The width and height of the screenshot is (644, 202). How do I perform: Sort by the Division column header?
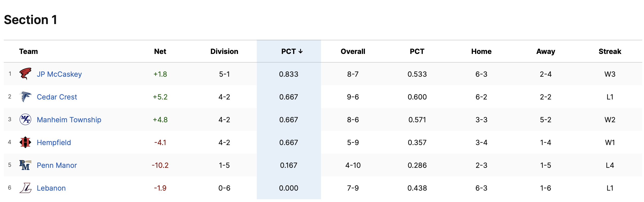224,51
